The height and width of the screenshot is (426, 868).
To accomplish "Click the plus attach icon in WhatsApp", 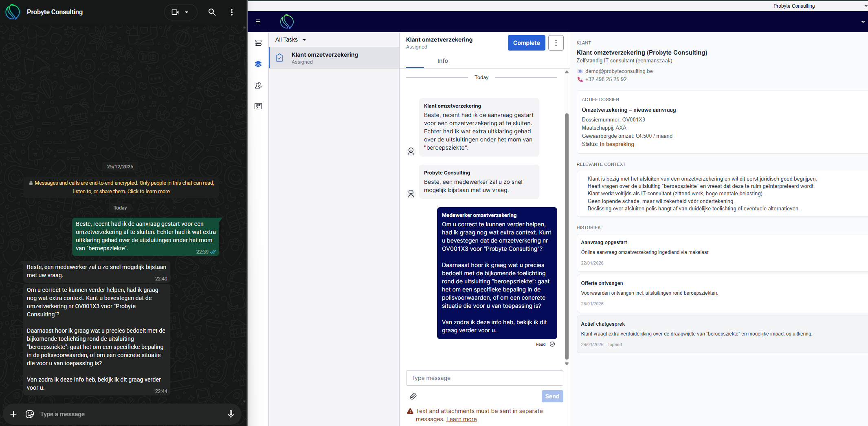I will pos(13,414).
